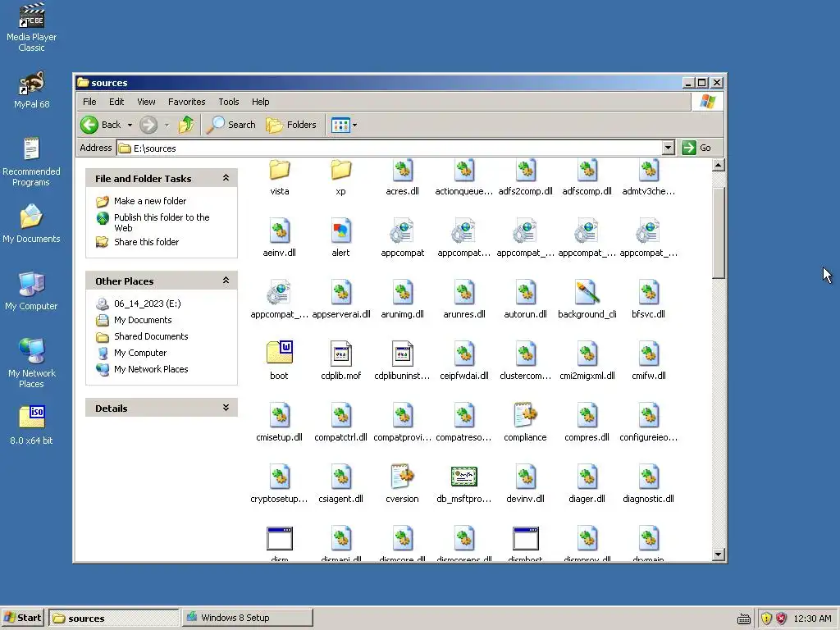
Task: Select the cversion file icon
Action: pos(402,476)
